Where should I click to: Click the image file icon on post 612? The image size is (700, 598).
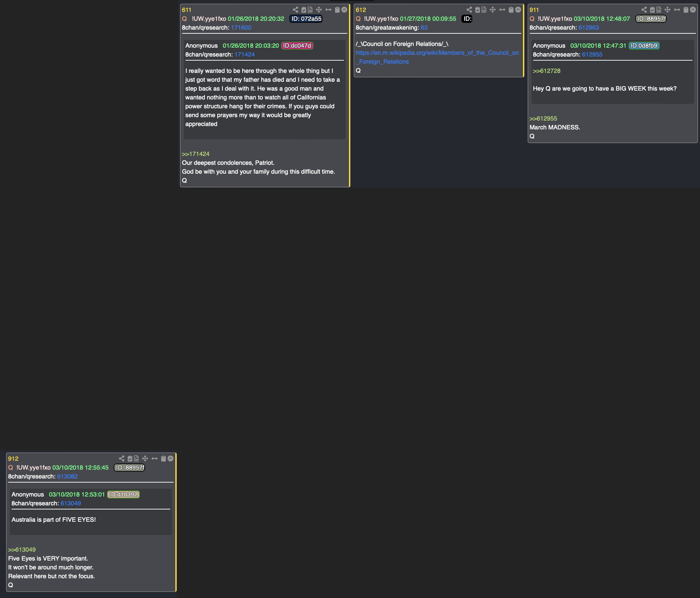(x=484, y=10)
